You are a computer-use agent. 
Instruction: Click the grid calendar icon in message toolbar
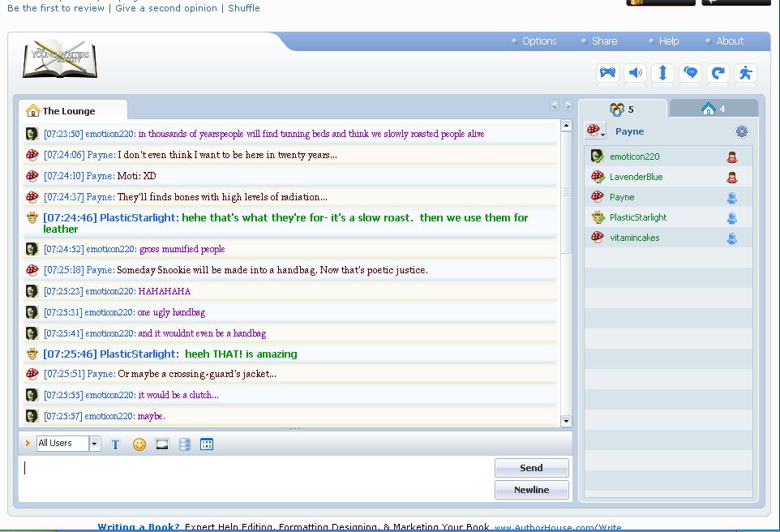(207, 444)
